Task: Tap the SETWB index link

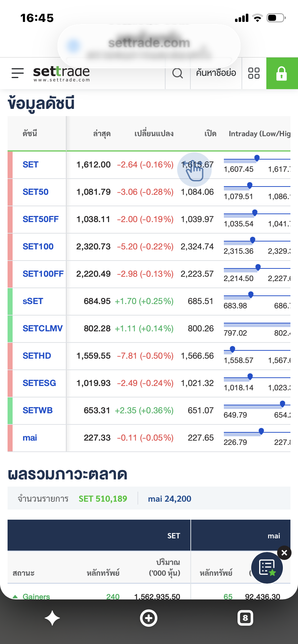Action: (38, 410)
